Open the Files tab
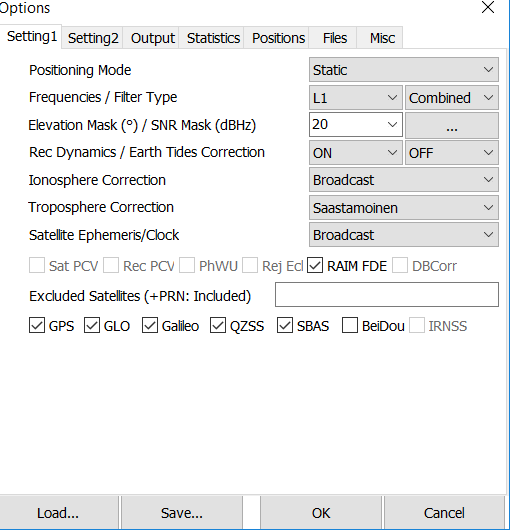The width and height of the screenshot is (510, 530). tap(335, 38)
